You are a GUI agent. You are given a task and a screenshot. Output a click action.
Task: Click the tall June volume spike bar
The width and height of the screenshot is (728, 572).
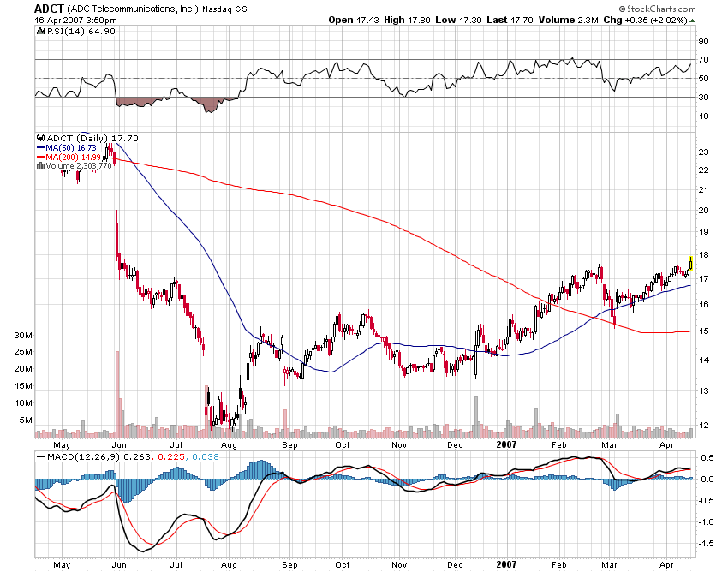coord(117,395)
